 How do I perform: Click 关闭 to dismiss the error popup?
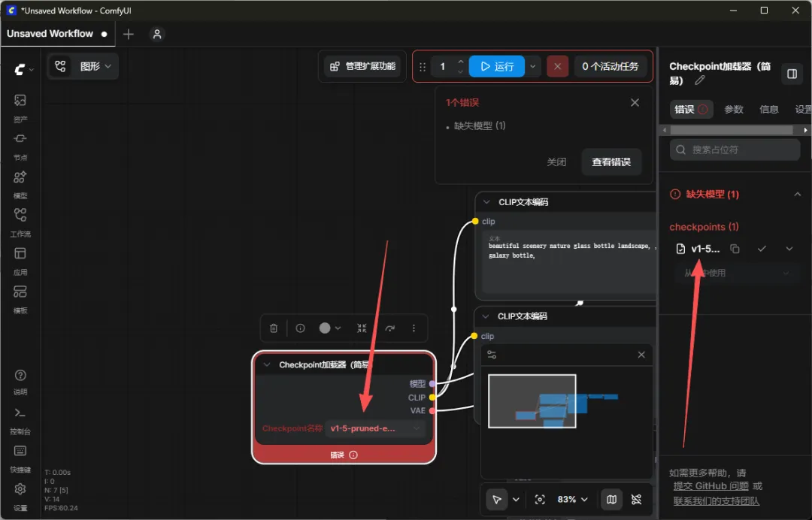[556, 162]
